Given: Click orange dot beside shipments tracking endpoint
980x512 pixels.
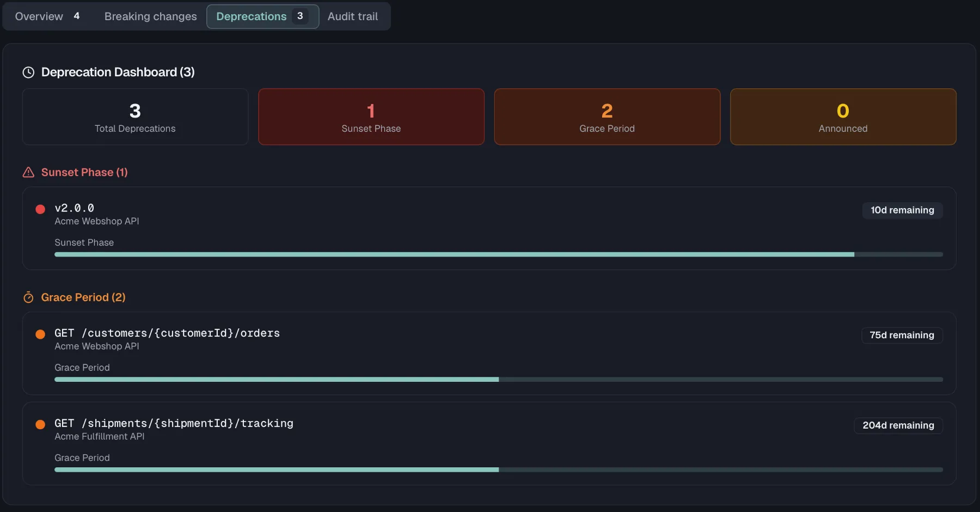Looking at the screenshot, I should pyautogui.click(x=40, y=424).
